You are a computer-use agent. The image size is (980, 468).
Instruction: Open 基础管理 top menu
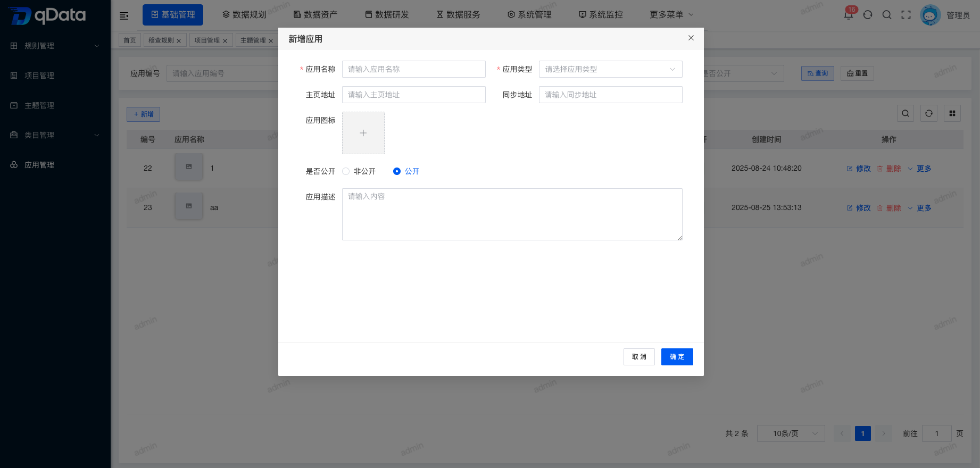pyautogui.click(x=173, y=15)
